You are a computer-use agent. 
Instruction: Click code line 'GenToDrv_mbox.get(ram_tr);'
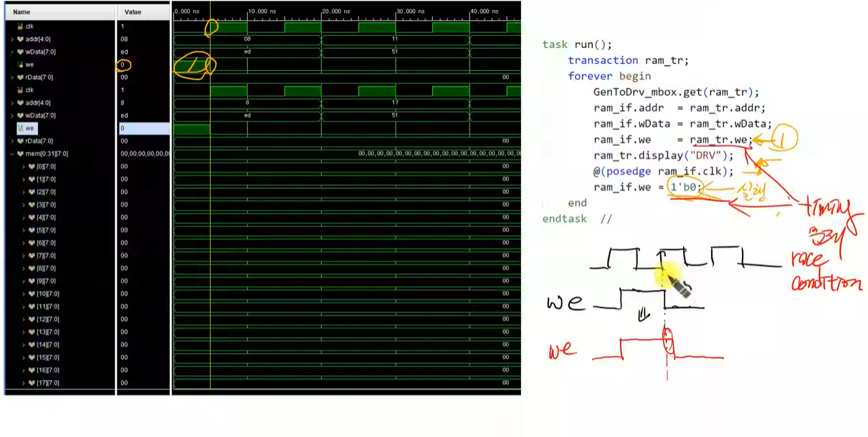(676, 92)
